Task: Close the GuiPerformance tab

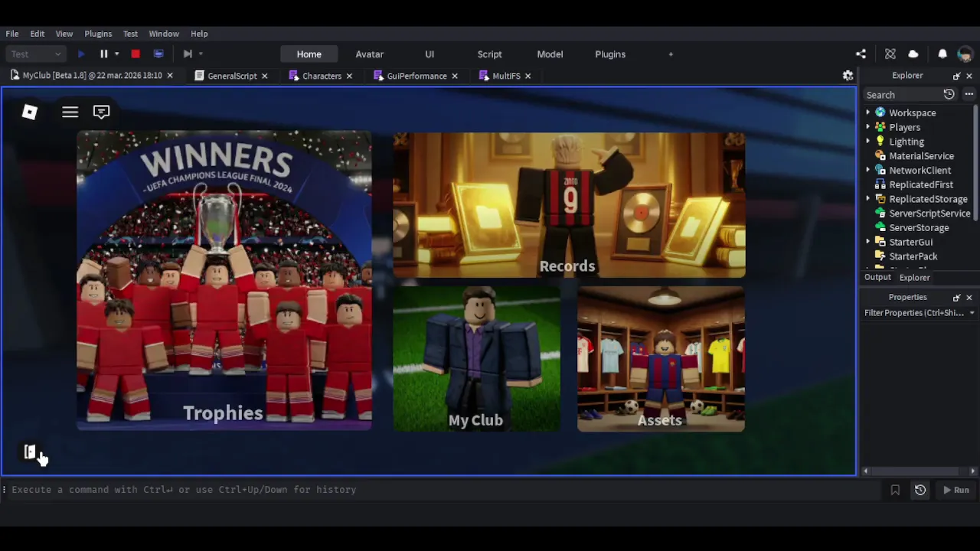Action: 454,76
